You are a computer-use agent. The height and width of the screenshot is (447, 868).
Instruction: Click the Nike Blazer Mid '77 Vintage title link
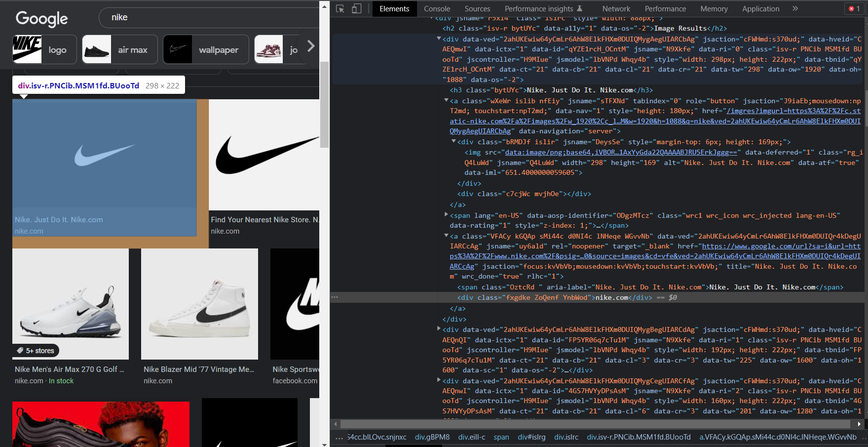199,369
